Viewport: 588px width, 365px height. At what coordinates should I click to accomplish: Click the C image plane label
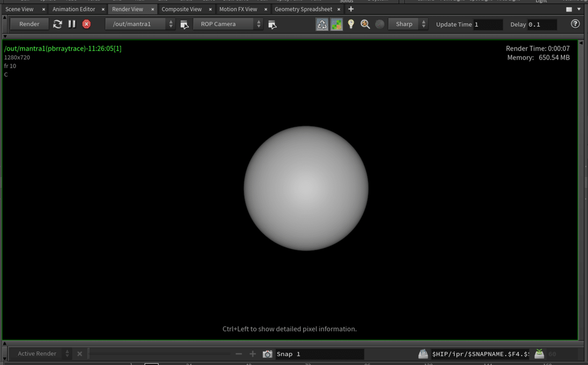pyautogui.click(x=6, y=75)
